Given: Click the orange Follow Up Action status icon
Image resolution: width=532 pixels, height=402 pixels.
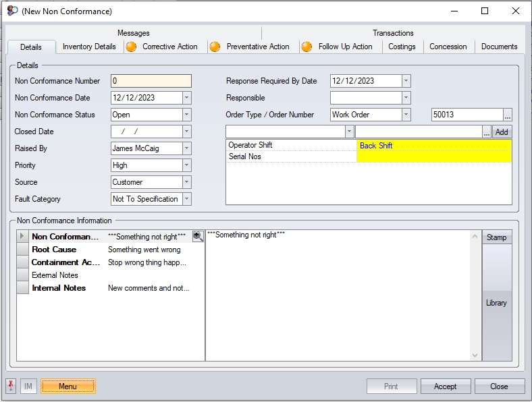Looking at the screenshot, I should [x=307, y=47].
